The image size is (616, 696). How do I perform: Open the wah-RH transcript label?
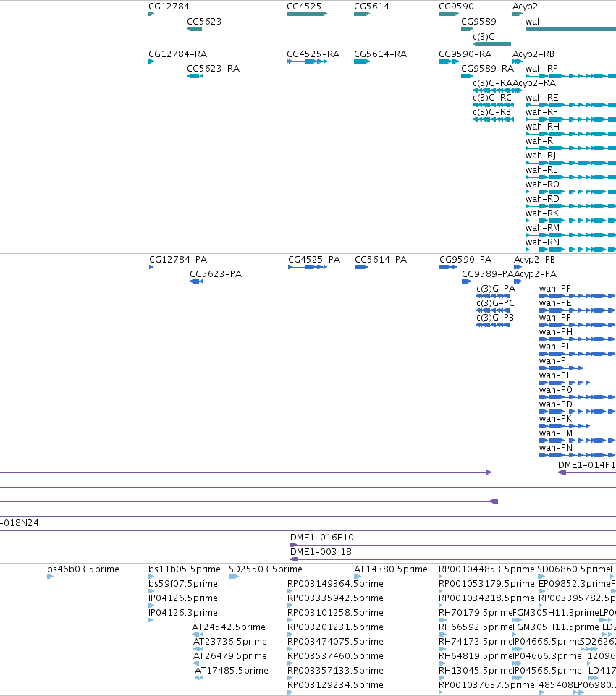click(542, 127)
